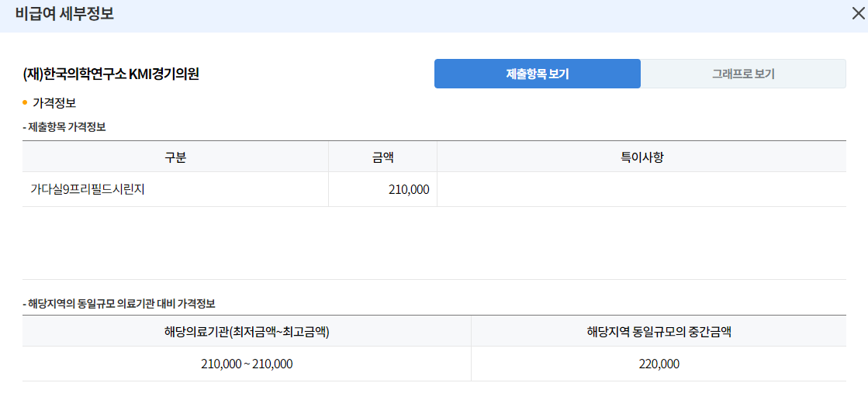This screenshot has height=414, width=868.
Task: Switch to the 제출항목 보기 tab
Action: (x=537, y=74)
